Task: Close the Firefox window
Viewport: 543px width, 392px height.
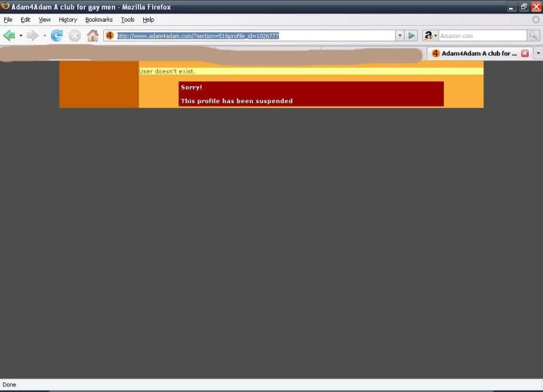Action: [x=536, y=7]
